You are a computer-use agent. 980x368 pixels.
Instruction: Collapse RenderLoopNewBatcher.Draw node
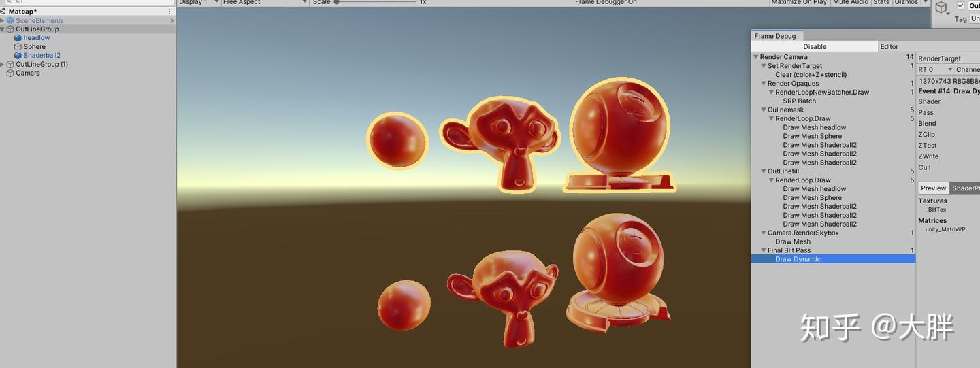771,93
